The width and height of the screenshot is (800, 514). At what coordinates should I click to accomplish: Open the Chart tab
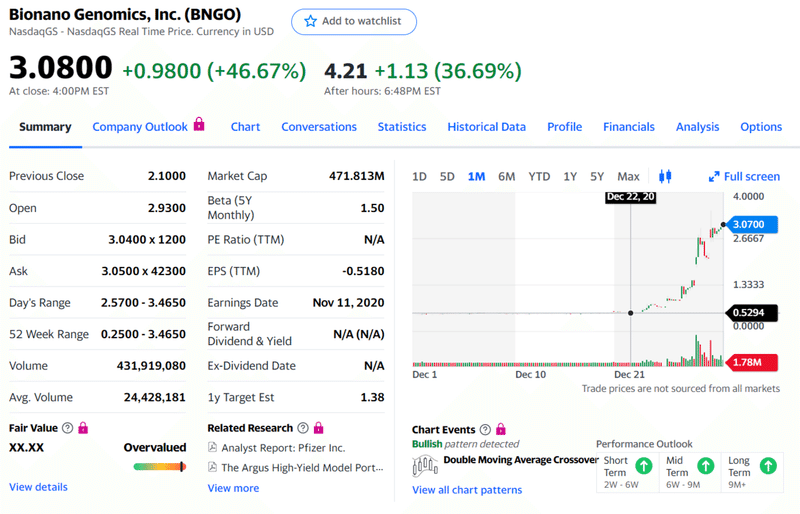pos(245,127)
